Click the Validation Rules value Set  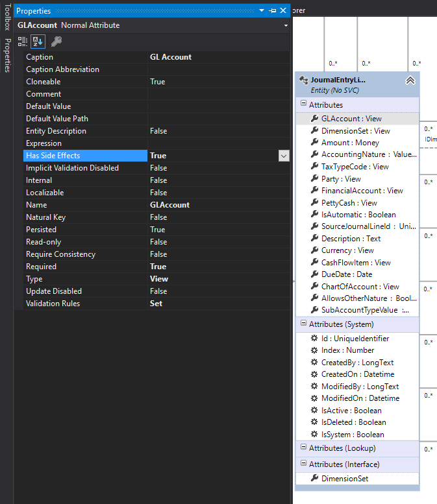[156, 304]
